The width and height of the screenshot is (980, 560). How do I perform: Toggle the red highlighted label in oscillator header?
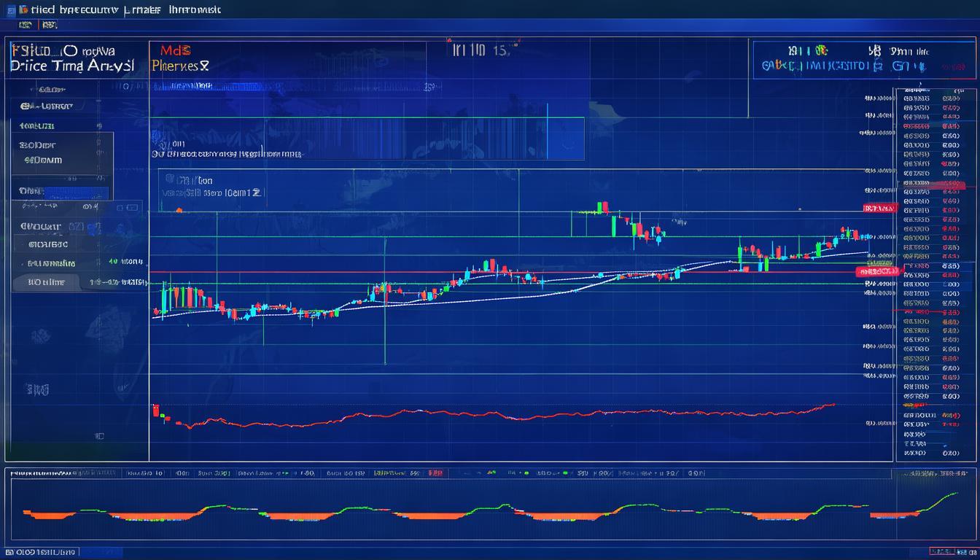(435, 472)
